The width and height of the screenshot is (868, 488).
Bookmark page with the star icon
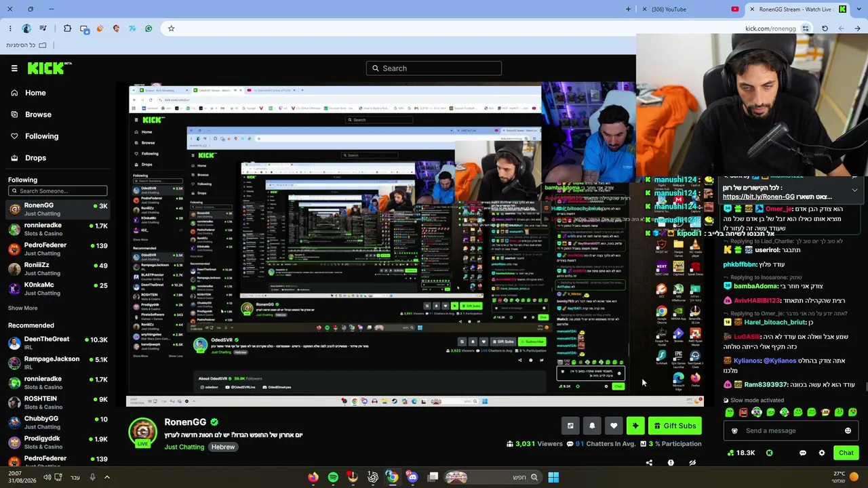click(x=171, y=28)
